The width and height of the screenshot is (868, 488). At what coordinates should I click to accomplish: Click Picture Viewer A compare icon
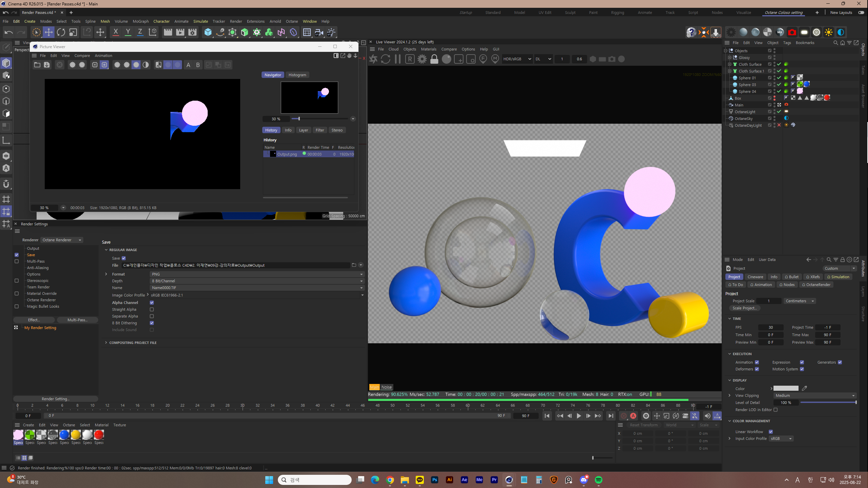point(188,65)
